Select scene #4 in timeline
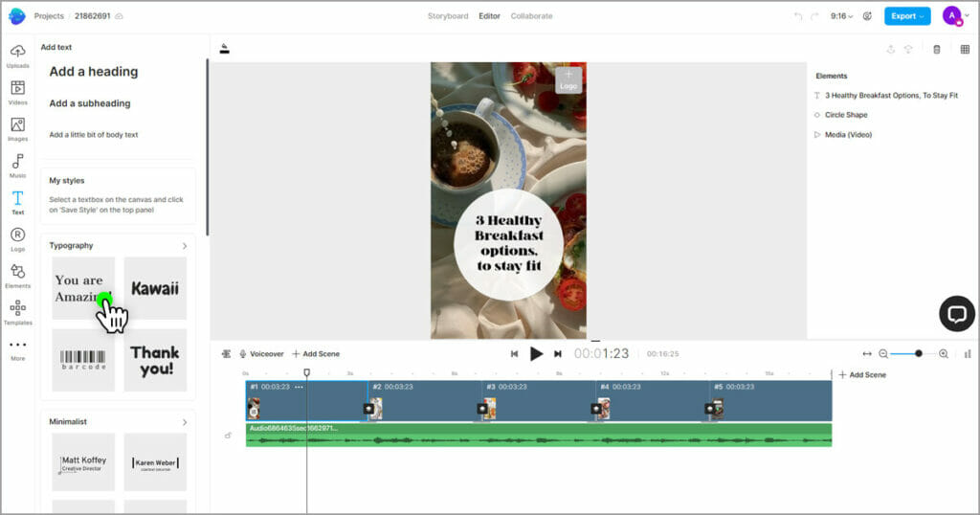980x515 pixels. [x=653, y=401]
